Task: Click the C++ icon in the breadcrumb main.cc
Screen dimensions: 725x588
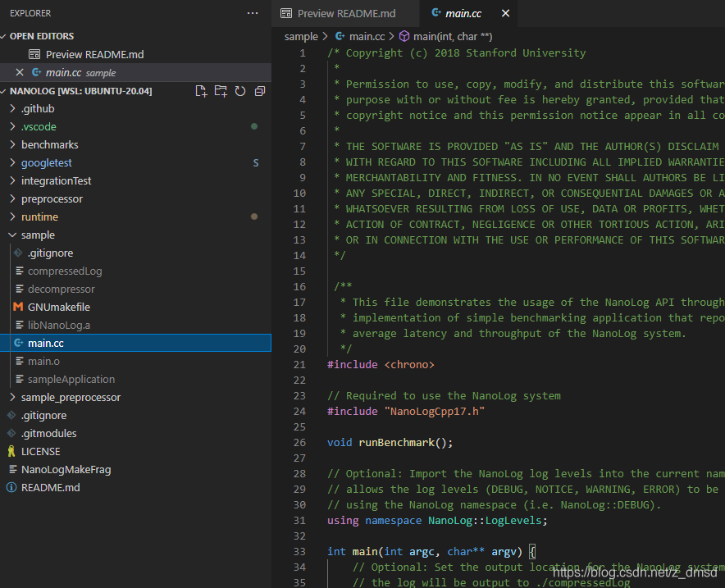Action: tap(340, 36)
